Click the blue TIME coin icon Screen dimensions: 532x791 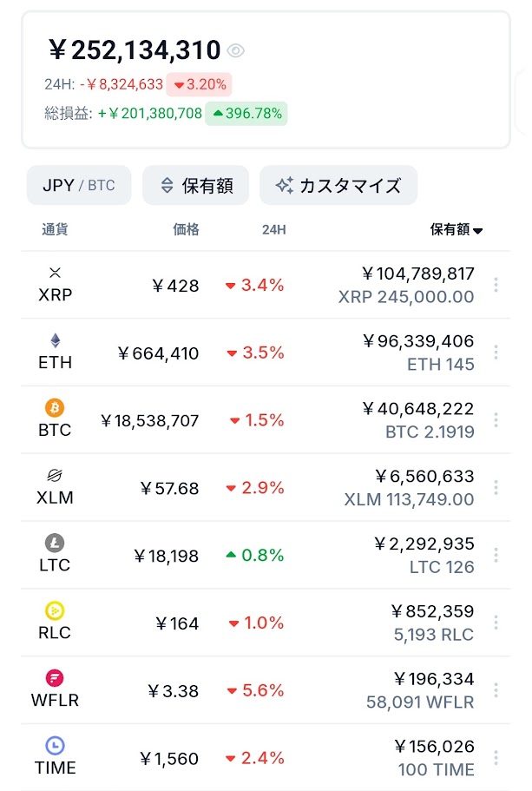point(56,746)
